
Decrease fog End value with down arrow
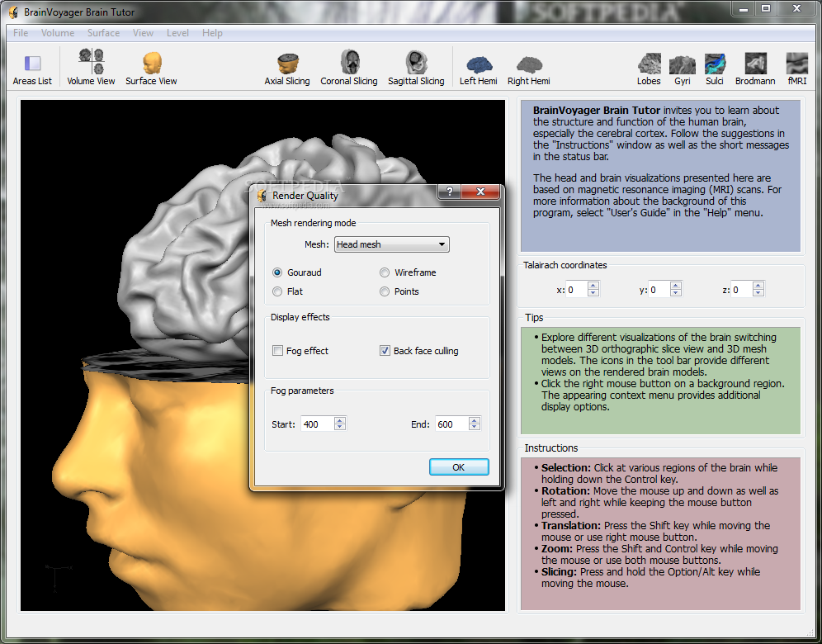475,428
